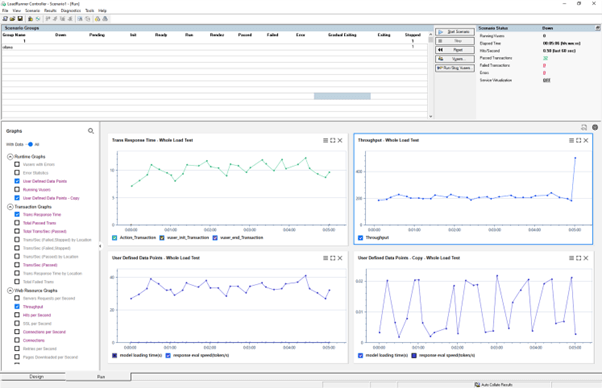This screenshot has width=602, height=388.
Task: Check the Connections per Second checkbox
Action: tap(17, 332)
